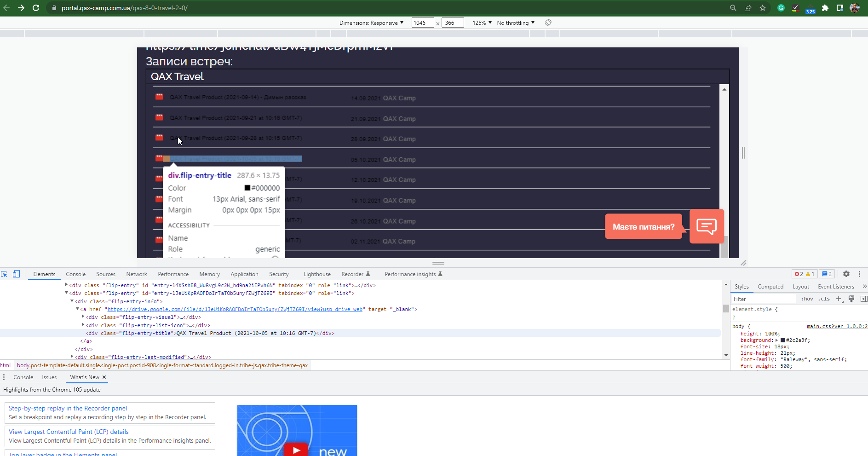The height and width of the screenshot is (456, 868).
Task: Click View Largest Contentful Paint details link
Action: (68, 432)
